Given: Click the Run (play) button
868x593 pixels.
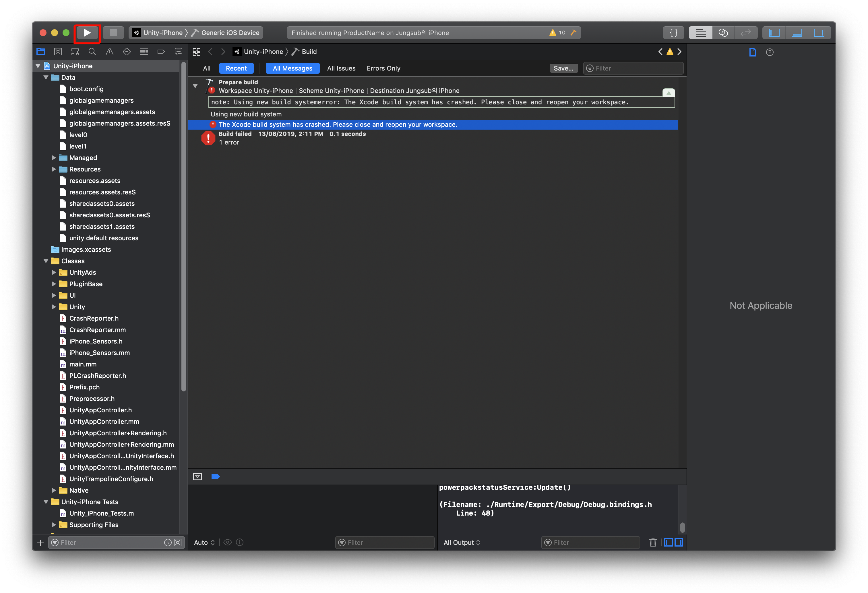Looking at the screenshot, I should (87, 33).
